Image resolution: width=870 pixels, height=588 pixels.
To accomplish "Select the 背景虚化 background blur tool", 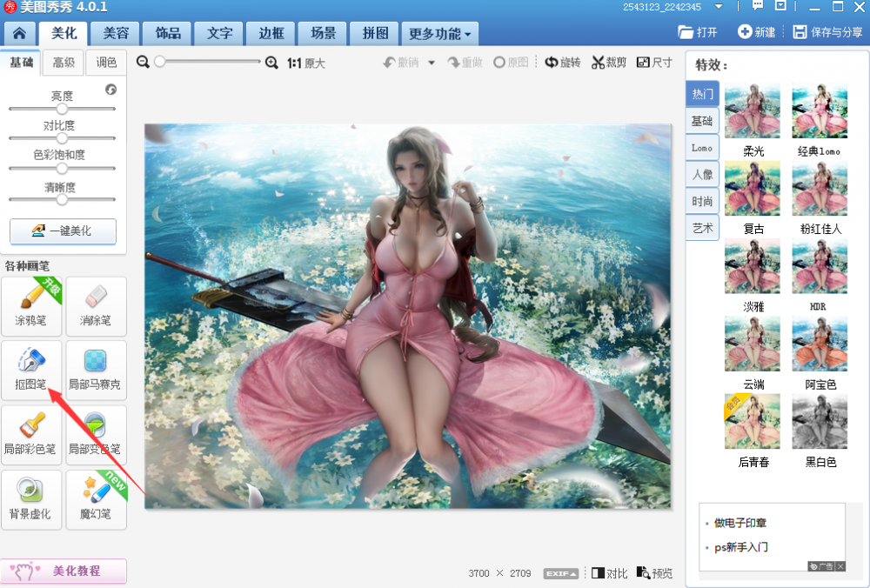I will pyautogui.click(x=31, y=500).
